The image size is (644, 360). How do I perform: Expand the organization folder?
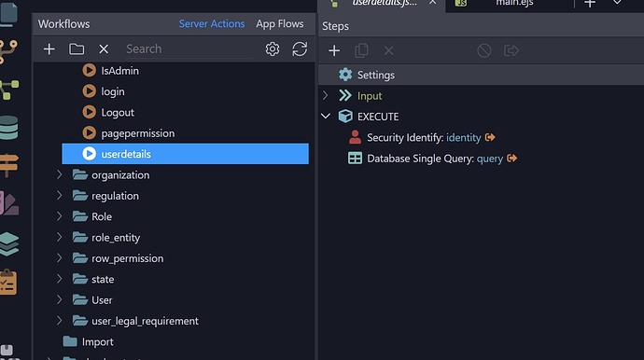60,174
